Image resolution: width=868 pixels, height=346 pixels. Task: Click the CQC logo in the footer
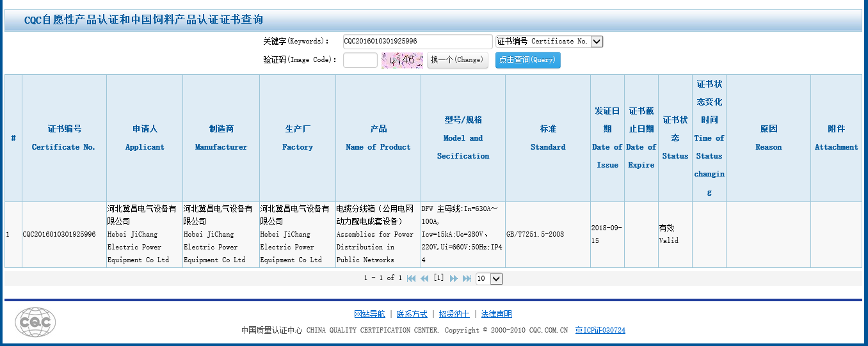(x=35, y=322)
